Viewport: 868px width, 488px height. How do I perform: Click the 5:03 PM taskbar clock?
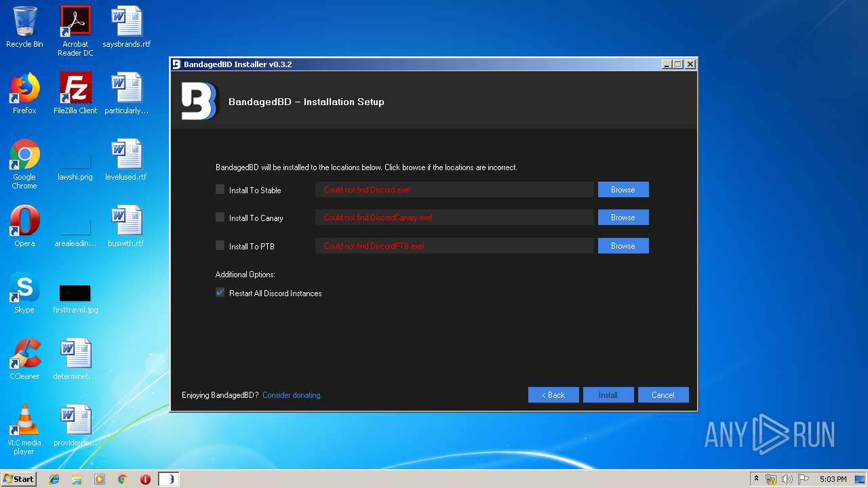click(833, 479)
